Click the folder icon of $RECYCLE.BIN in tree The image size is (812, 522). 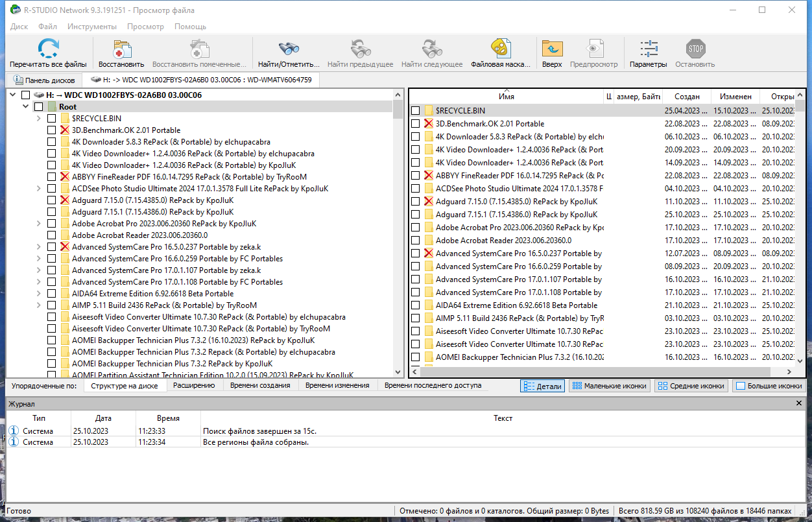(x=65, y=119)
